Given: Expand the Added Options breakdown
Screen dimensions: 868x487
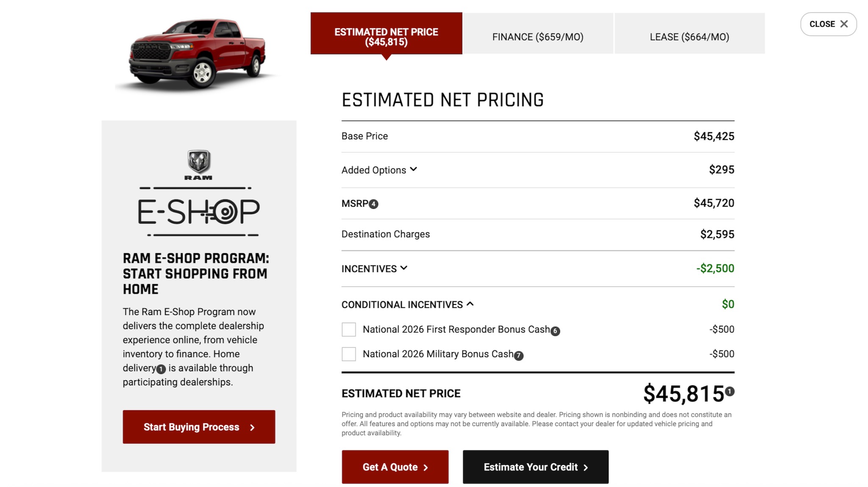Looking at the screenshot, I should pos(413,169).
